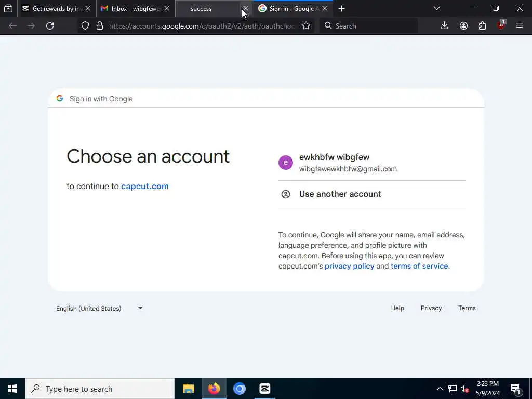Click the uBlock Origin extension icon
This screenshot has height=399, width=532.
point(501,25)
